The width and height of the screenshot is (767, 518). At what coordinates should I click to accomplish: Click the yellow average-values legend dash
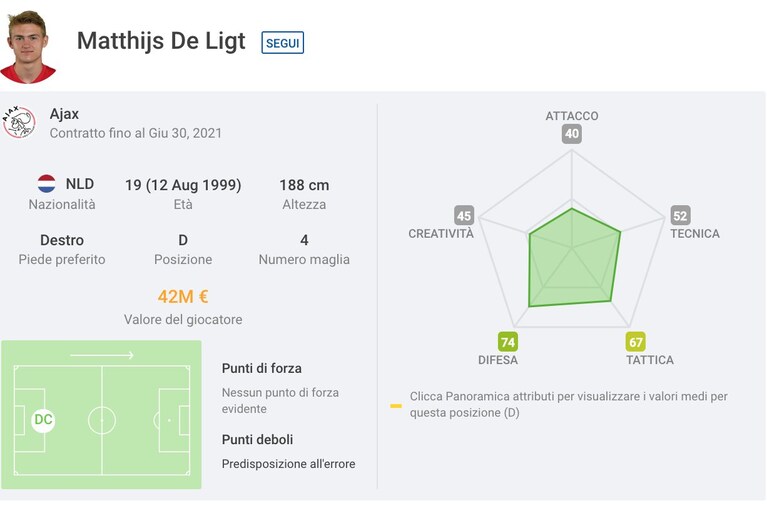[396, 405]
